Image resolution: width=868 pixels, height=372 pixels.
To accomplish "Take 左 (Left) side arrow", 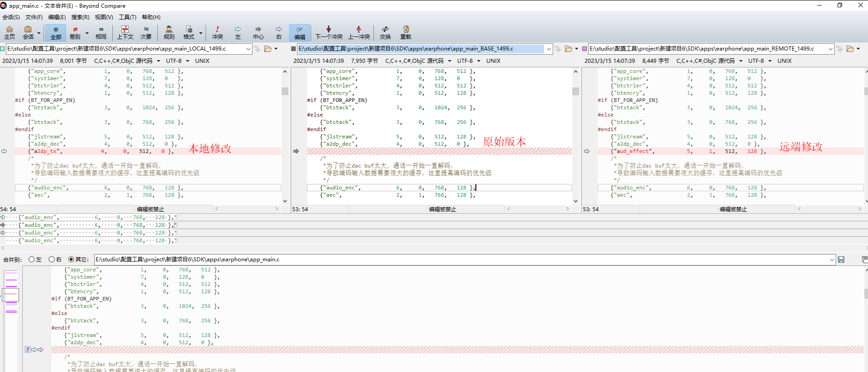I will click(238, 33).
